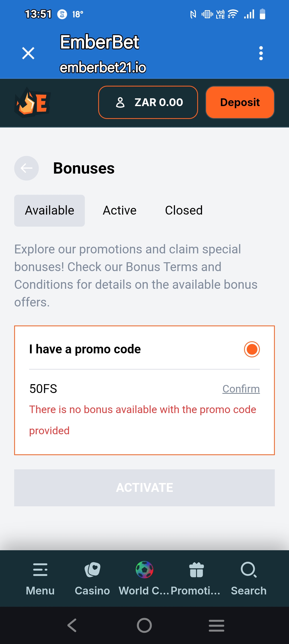This screenshot has width=289, height=644.
Task: Open the Closed bonuses tab
Action: pyautogui.click(x=184, y=211)
